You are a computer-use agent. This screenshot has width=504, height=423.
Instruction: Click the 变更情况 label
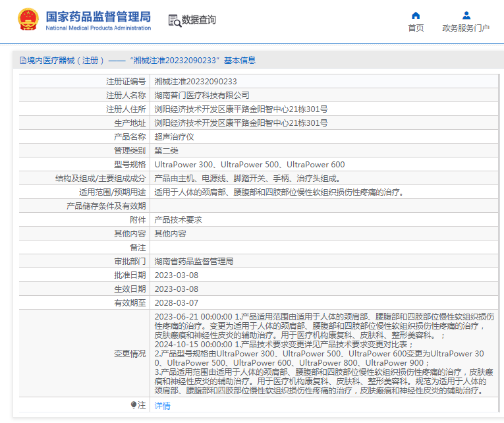pos(130,354)
